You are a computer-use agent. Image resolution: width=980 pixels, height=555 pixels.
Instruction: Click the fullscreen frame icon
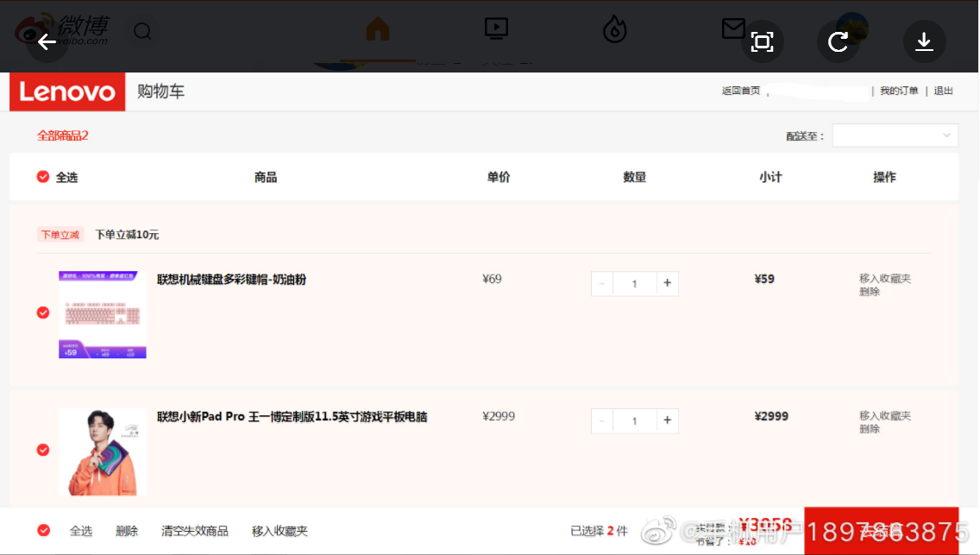762,42
